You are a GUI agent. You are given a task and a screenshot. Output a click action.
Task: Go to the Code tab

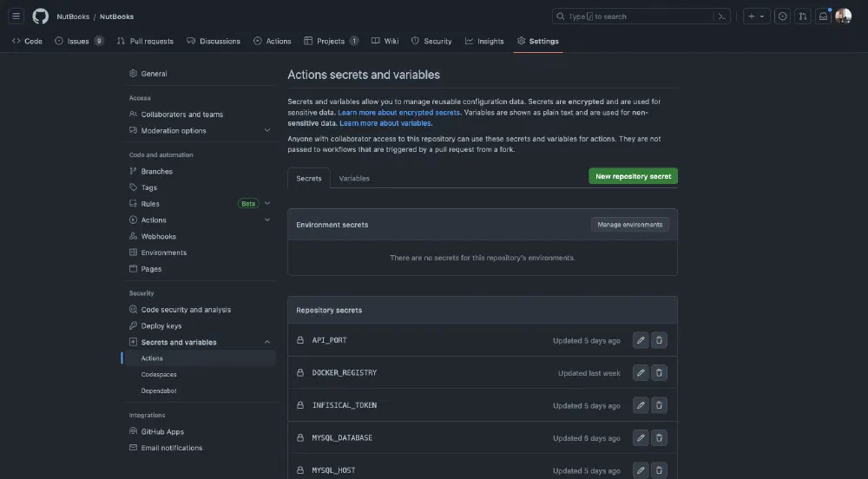click(x=27, y=41)
